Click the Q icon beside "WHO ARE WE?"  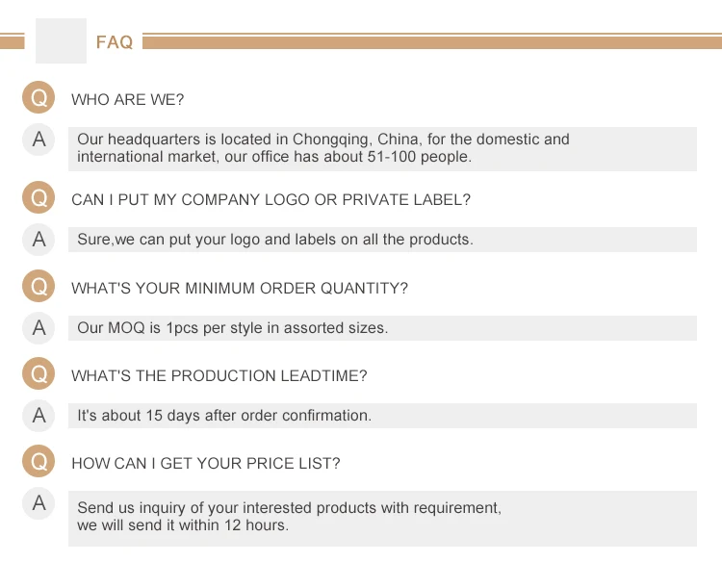[x=39, y=98]
